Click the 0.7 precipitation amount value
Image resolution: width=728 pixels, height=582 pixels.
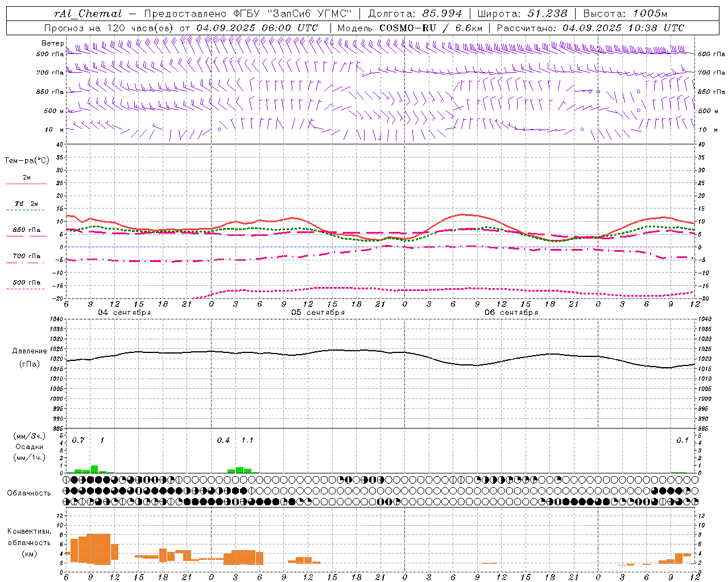[78, 440]
